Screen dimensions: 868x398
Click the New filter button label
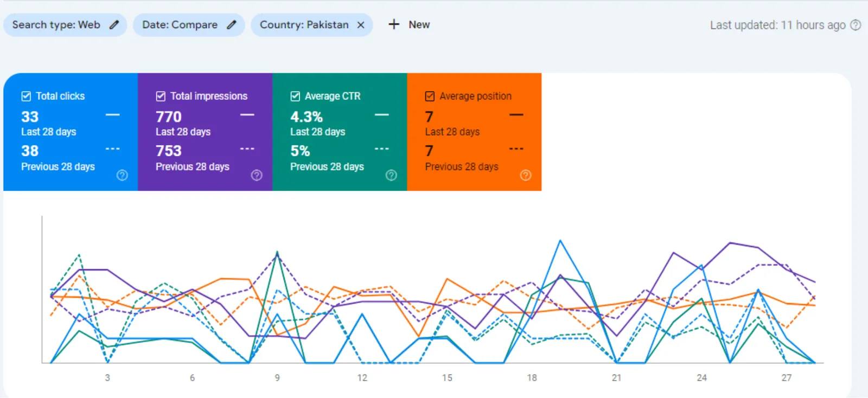click(419, 25)
